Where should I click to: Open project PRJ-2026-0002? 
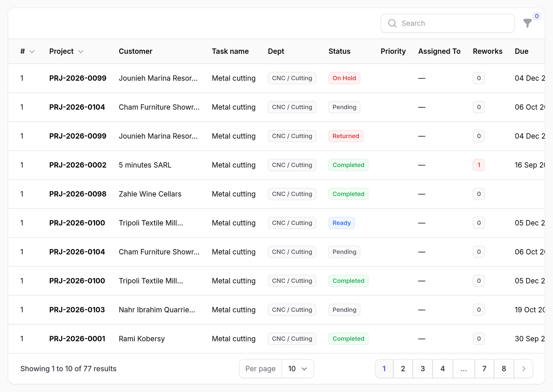[78, 165]
